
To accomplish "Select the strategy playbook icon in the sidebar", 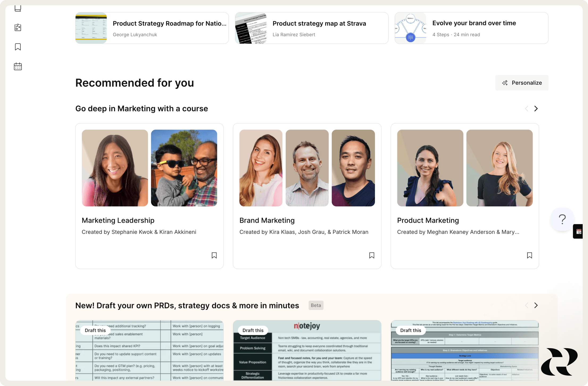I will click(x=18, y=27).
